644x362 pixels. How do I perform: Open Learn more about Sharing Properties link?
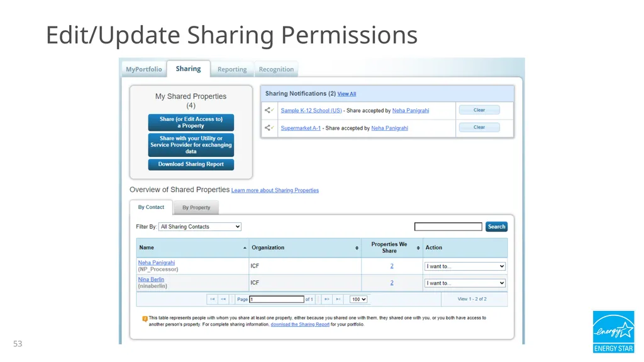coord(275,190)
